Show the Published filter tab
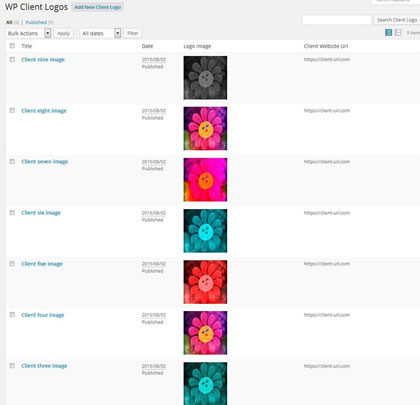Image resolution: width=420 pixels, height=405 pixels. [x=36, y=22]
